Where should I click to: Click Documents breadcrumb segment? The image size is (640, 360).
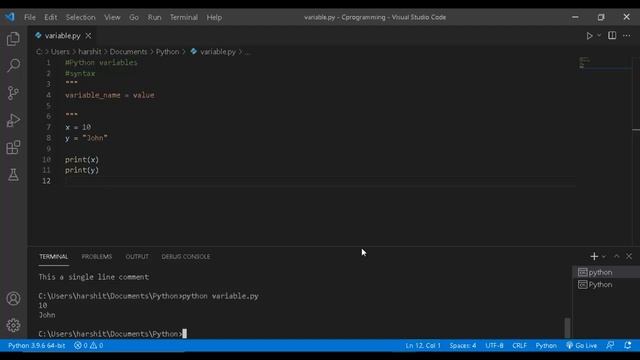click(128, 52)
